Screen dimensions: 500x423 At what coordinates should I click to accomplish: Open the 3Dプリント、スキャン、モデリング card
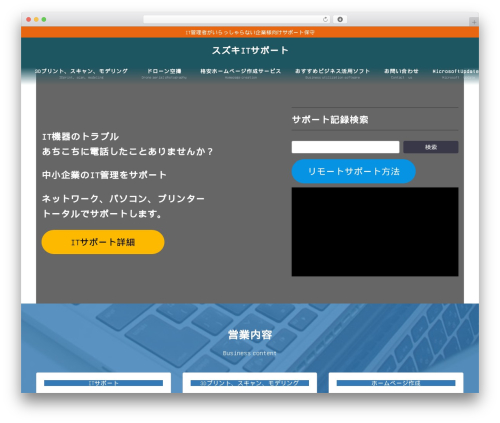pyautogui.click(x=250, y=383)
